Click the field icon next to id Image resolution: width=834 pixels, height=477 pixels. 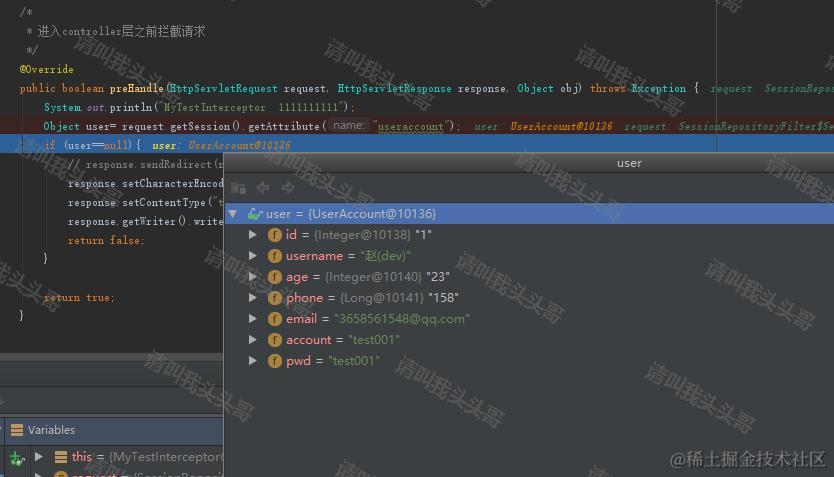pyautogui.click(x=274, y=235)
